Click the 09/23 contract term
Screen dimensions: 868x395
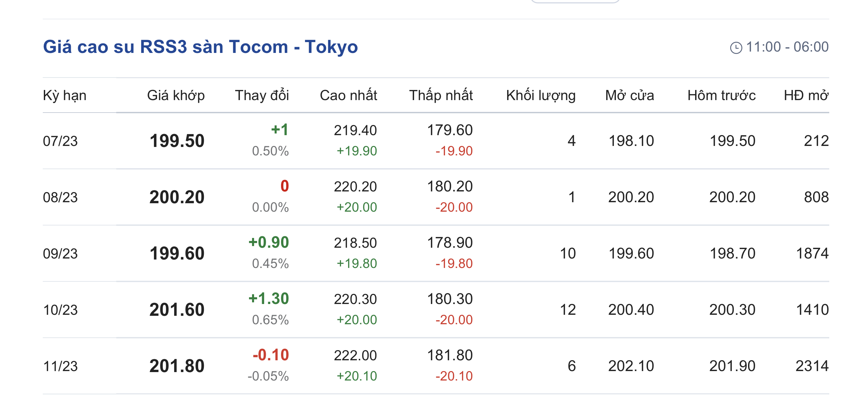60,253
